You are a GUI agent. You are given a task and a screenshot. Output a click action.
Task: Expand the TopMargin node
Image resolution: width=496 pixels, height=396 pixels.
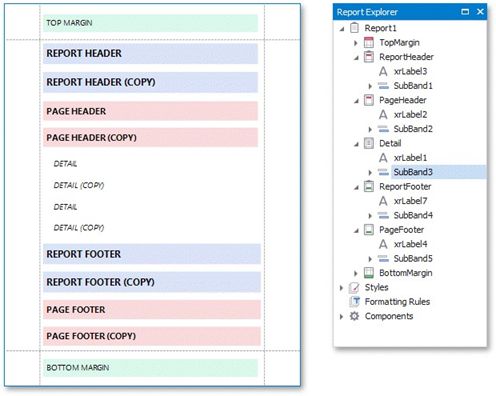tap(356, 43)
